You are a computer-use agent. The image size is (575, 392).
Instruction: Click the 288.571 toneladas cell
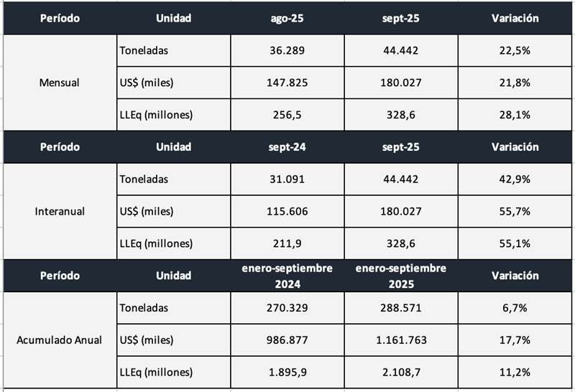pyautogui.click(x=401, y=308)
